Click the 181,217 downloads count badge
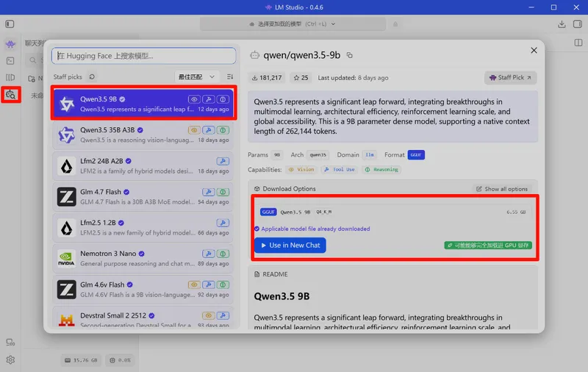The image size is (588, 372). (x=267, y=78)
